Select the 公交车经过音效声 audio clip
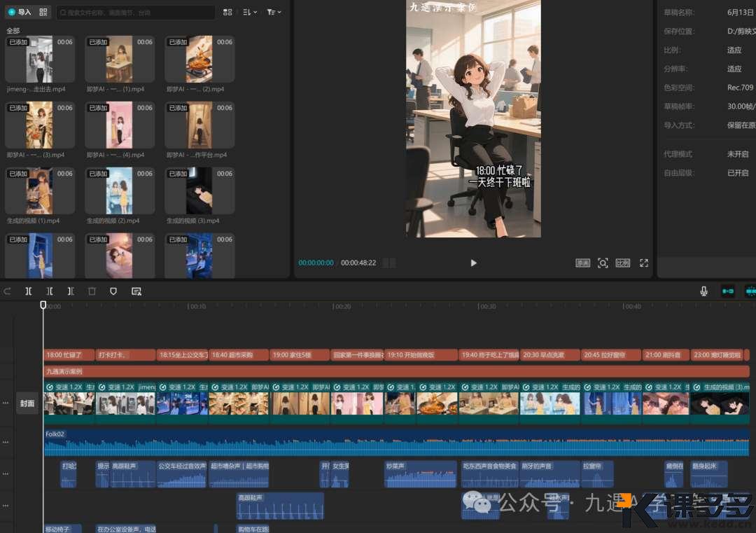Viewport: 756px width, 533px height. (182, 474)
